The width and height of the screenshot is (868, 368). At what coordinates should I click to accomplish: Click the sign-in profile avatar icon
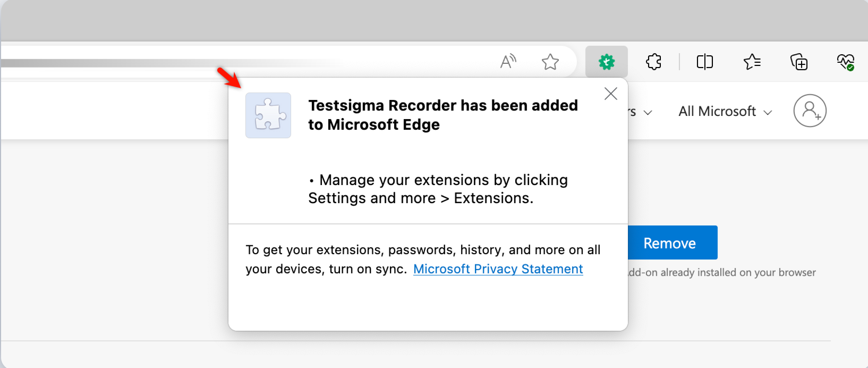pos(810,111)
